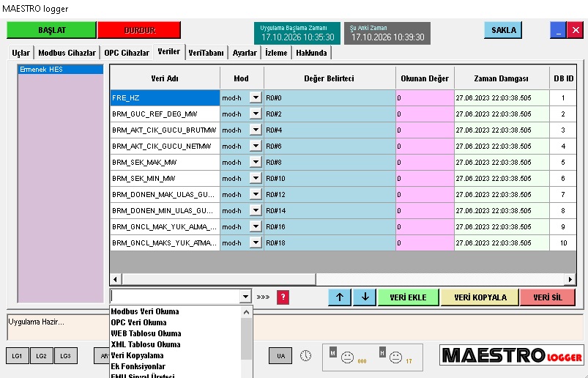
Task: Minimize the MAESTRO logger window
Action: [x=558, y=30]
